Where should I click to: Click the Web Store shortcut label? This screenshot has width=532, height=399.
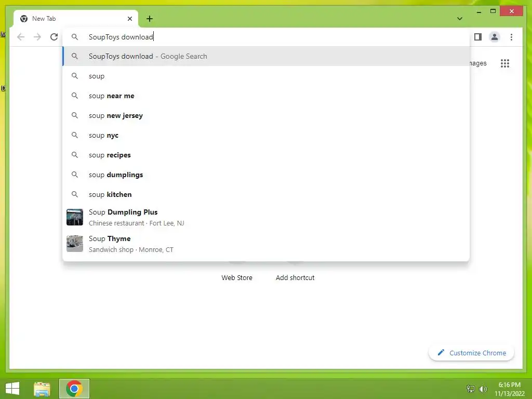pos(237,277)
